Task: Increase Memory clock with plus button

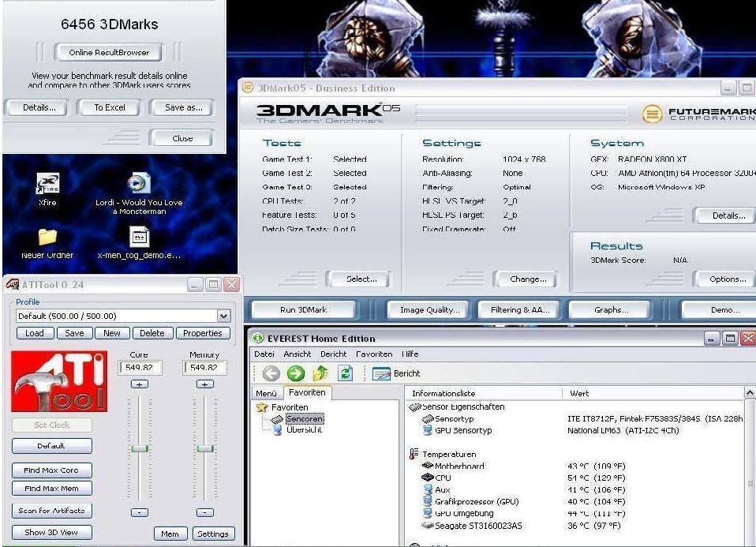Action: coord(205,384)
